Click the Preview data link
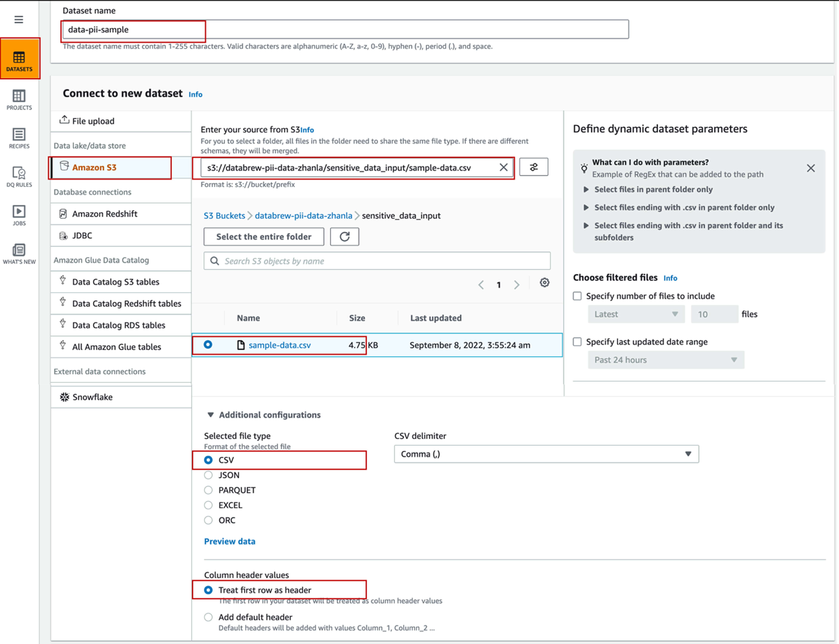 (x=229, y=541)
